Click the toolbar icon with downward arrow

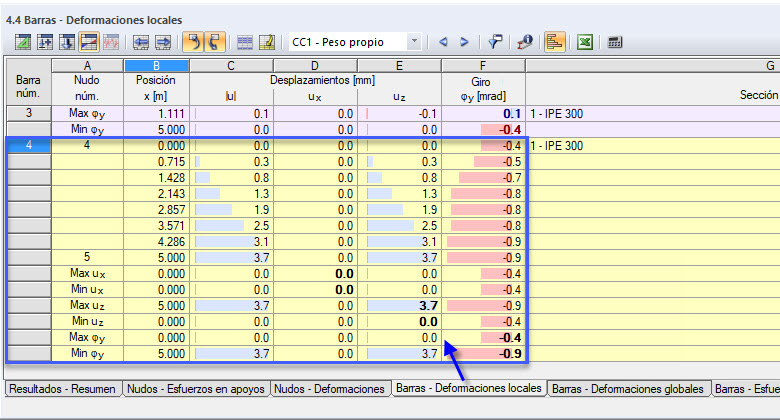coord(67,42)
